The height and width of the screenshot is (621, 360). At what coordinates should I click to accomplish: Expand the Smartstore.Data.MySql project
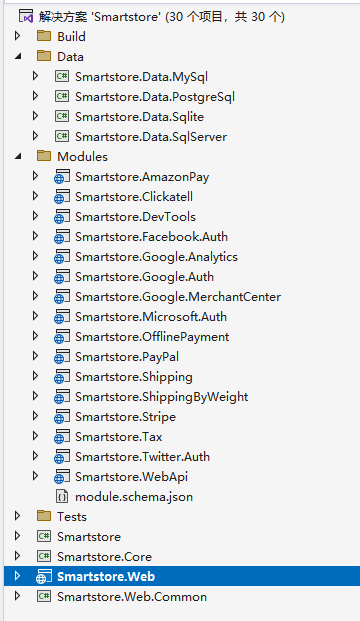(36, 76)
